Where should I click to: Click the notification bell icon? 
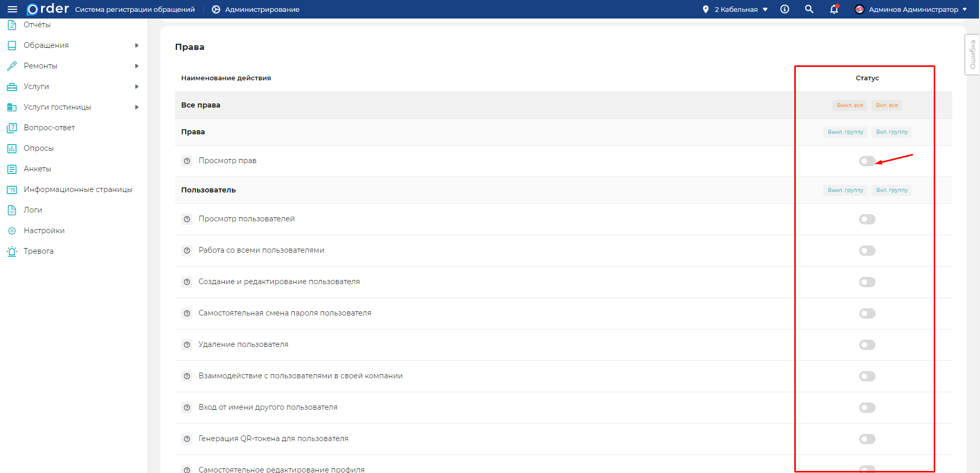click(x=834, y=9)
